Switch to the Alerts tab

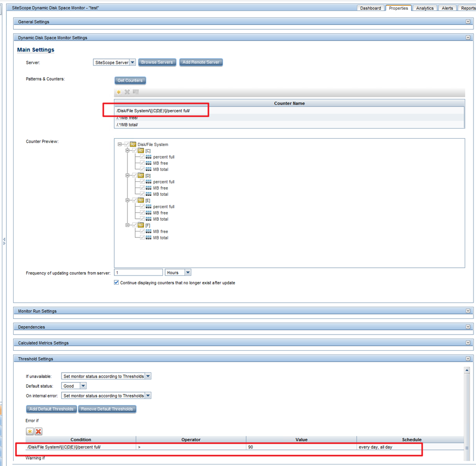coord(447,8)
